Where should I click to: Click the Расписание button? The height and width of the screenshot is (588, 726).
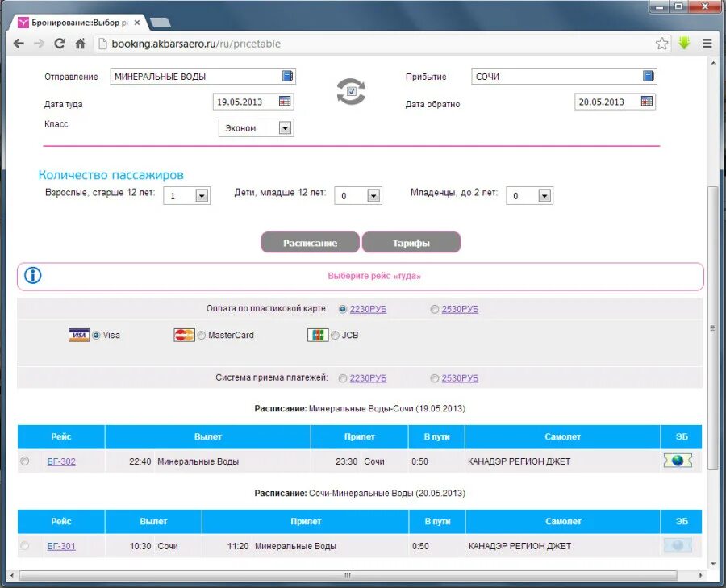[x=311, y=243]
